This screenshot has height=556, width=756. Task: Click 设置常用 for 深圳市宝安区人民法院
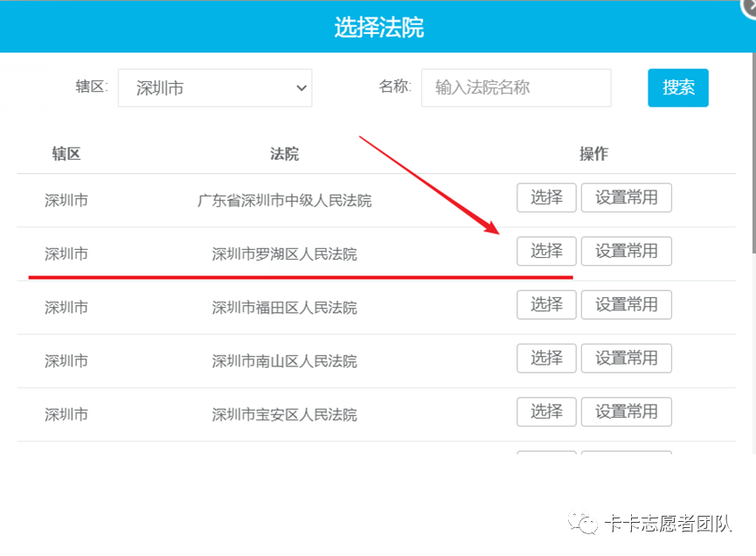pyautogui.click(x=627, y=412)
